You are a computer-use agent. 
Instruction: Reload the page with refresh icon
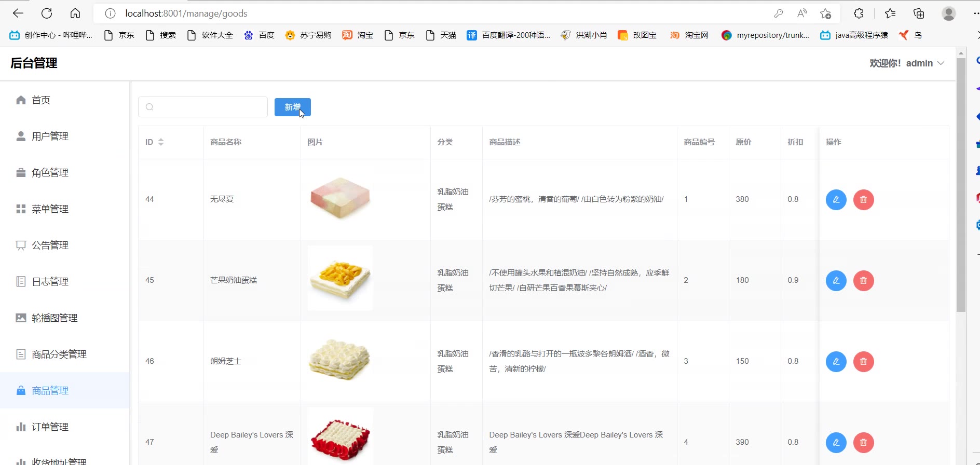47,13
